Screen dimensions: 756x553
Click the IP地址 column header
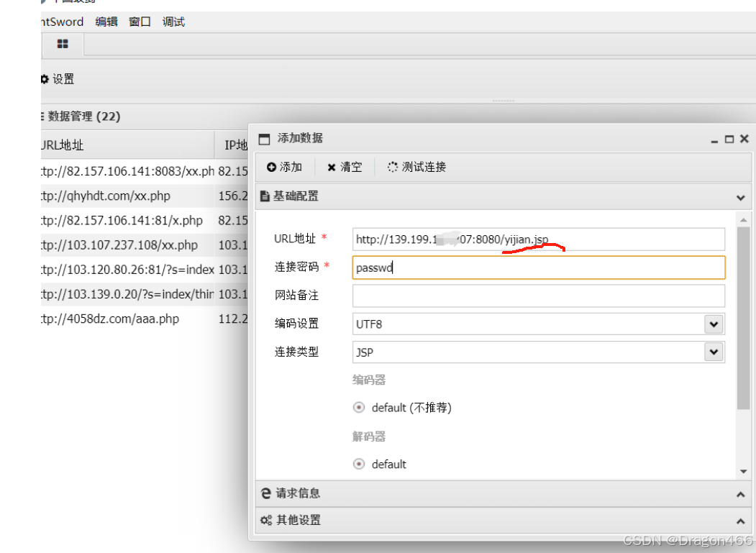pos(232,145)
